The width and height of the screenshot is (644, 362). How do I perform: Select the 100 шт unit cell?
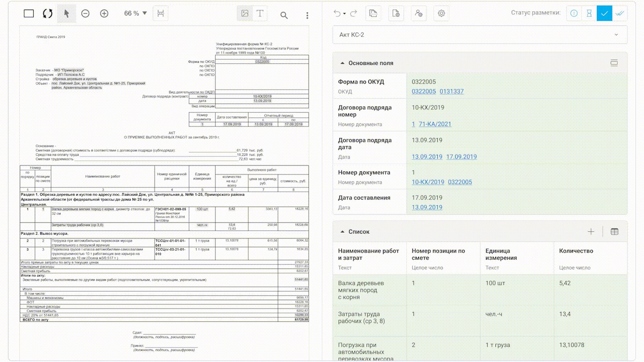click(x=517, y=290)
